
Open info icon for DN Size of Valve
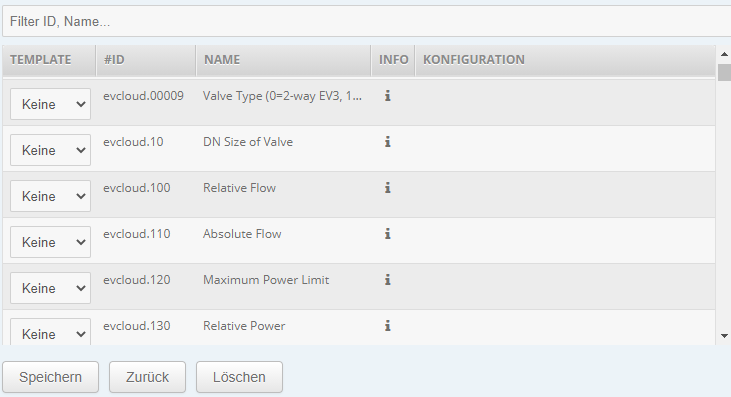pos(387,142)
